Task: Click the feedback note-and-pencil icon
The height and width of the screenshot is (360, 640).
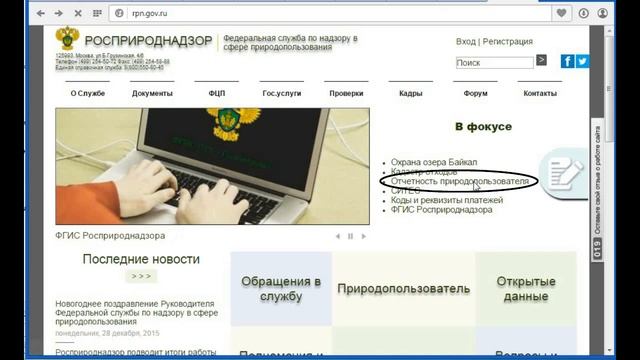Action: click(565, 173)
